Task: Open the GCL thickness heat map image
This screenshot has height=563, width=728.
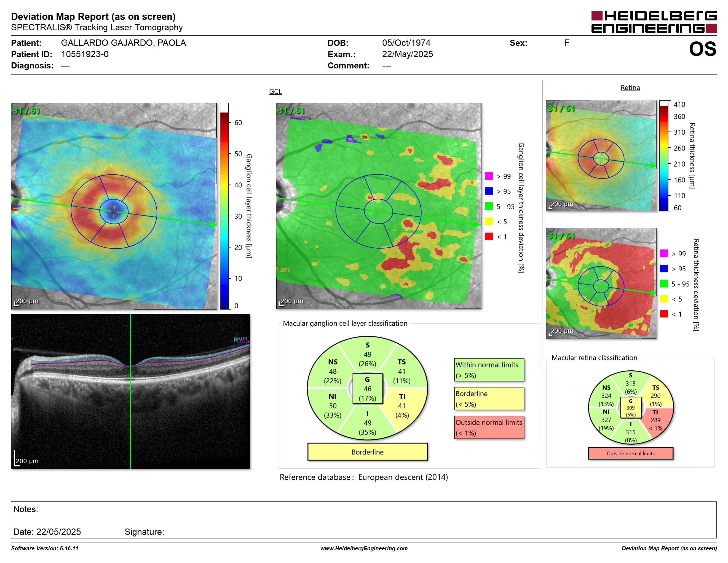Action: click(114, 206)
